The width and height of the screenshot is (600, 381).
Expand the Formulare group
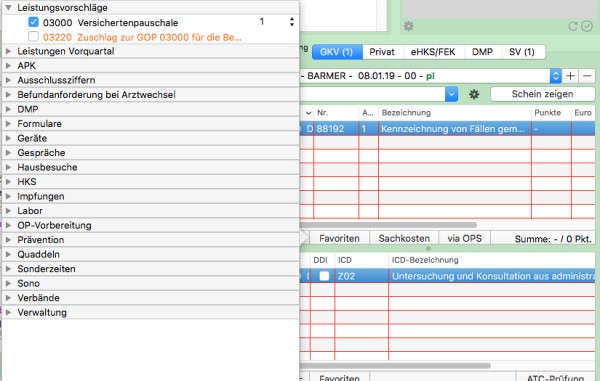coord(8,124)
